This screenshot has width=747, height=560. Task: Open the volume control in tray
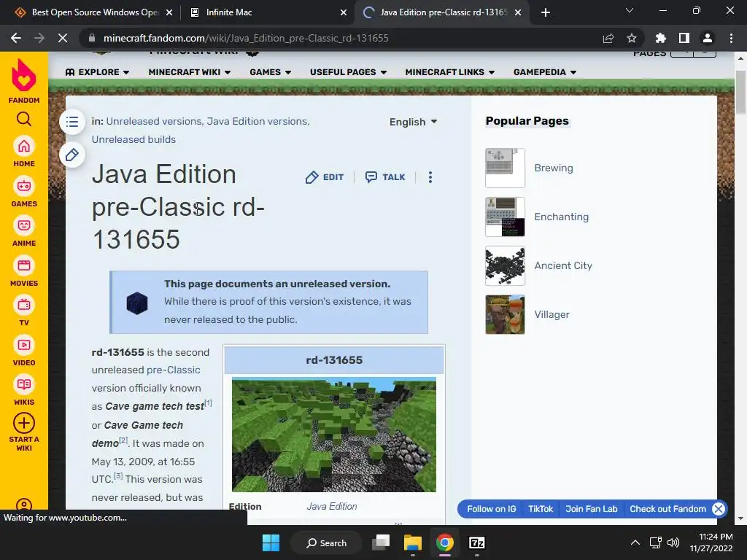(673, 542)
